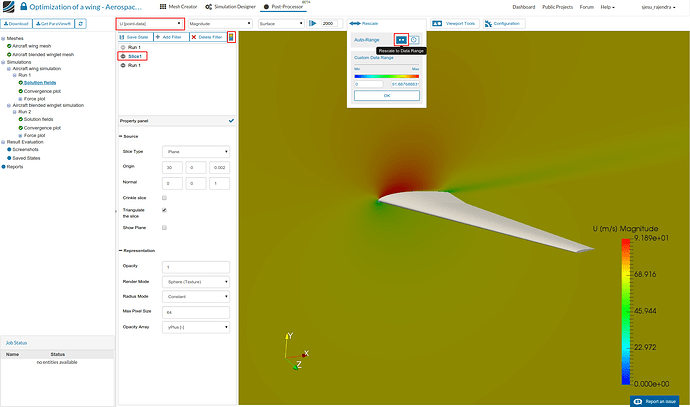Click the Get ParaViewR button
The image size is (690, 407).
(53, 24)
